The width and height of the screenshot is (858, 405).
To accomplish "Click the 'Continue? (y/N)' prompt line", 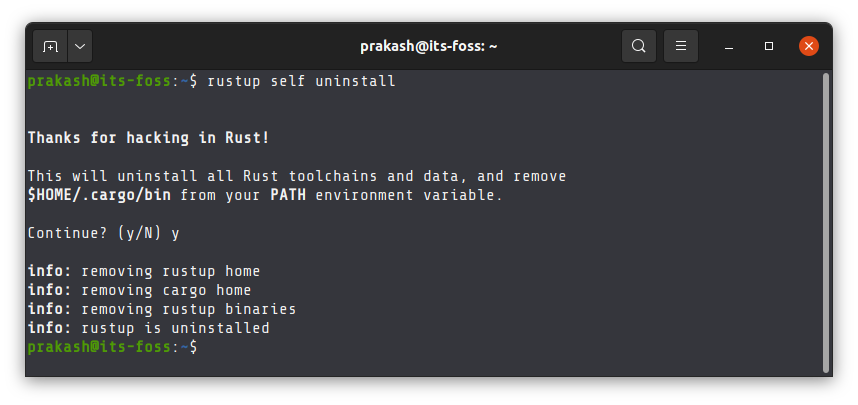I will pyautogui.click(x=103, y=233).
